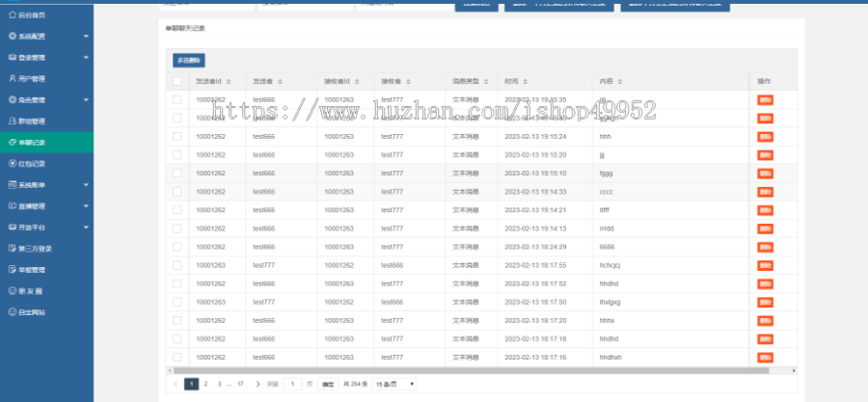Click the home icon beside 后台首页
This screenshot has width=868, height=402.
(x=13, y=14)
